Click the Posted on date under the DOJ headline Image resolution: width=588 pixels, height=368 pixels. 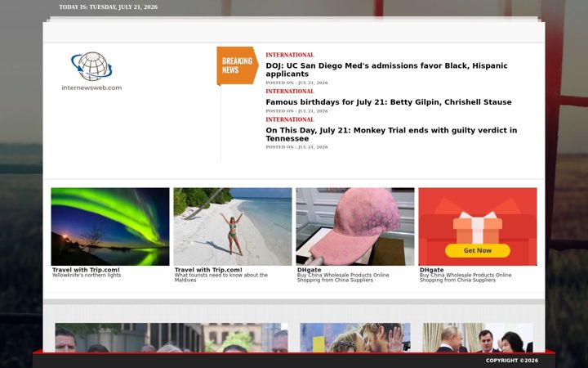pos(296,83)
